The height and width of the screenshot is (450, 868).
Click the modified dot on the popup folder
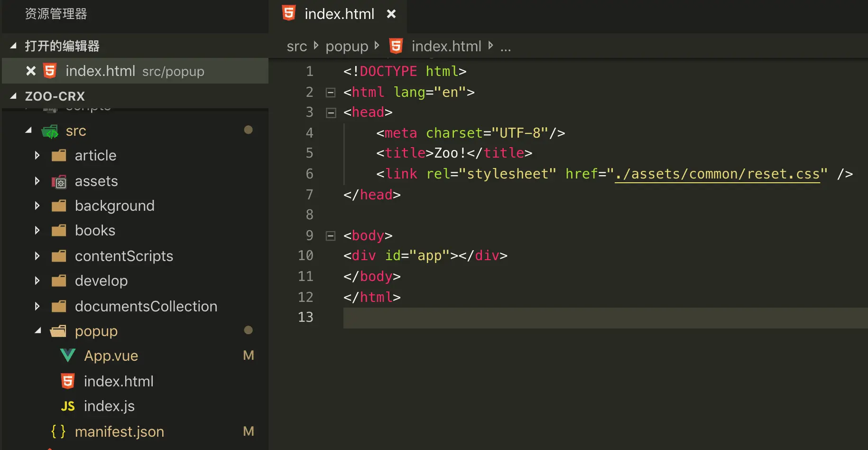248,330
